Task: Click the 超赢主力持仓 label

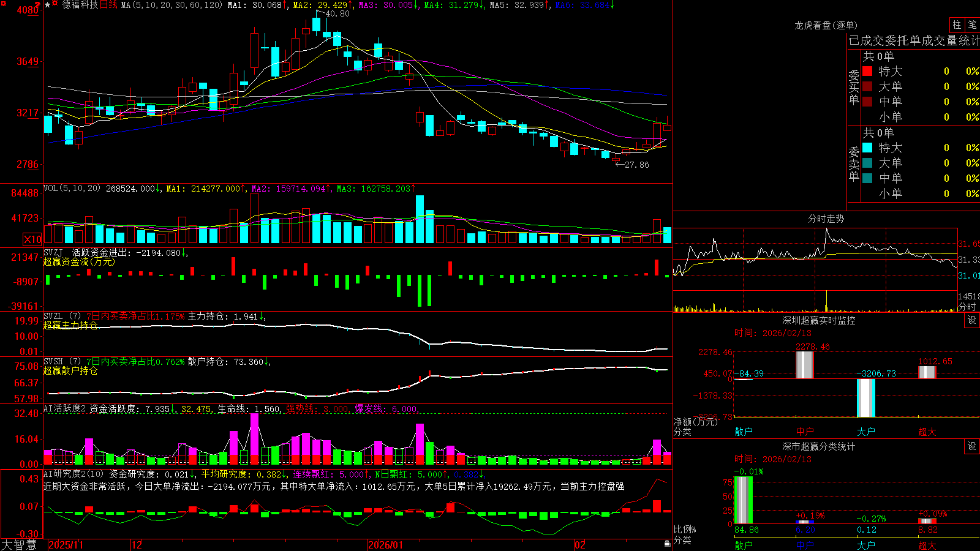Action: tap(70, 325)
